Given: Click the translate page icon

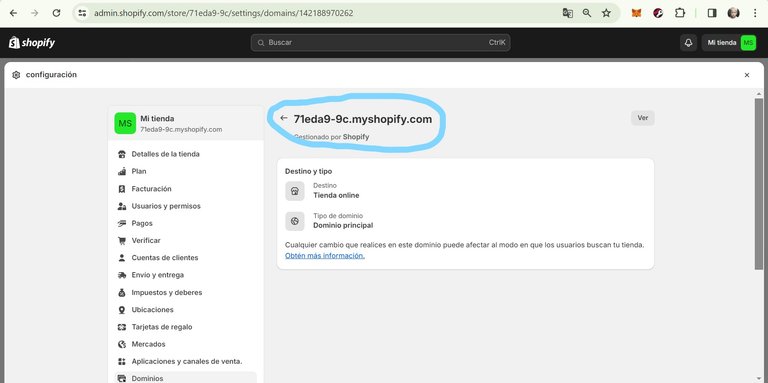Looking at the screenshot, I should pyautogui.click(x=568, y=13).
